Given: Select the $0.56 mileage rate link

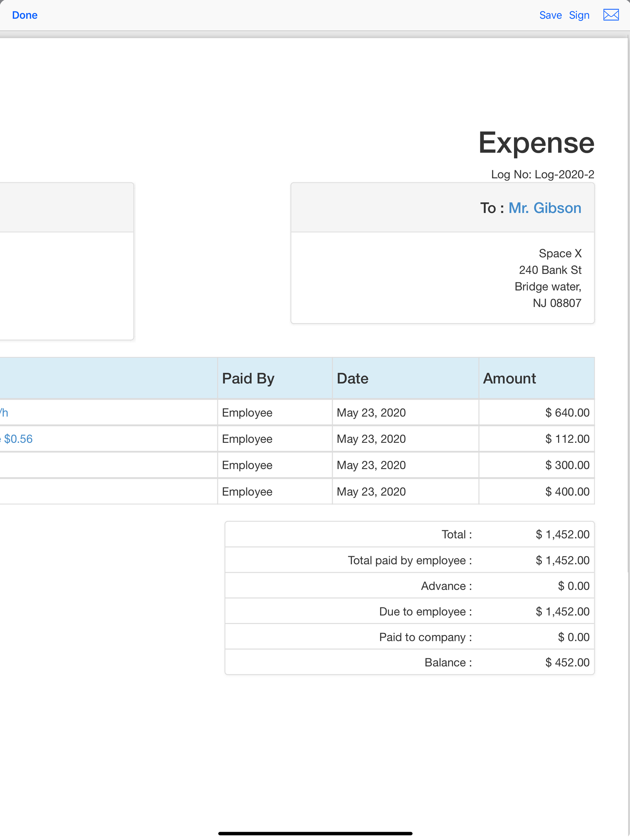Looking at the screenshot, I should click(18, 439).
